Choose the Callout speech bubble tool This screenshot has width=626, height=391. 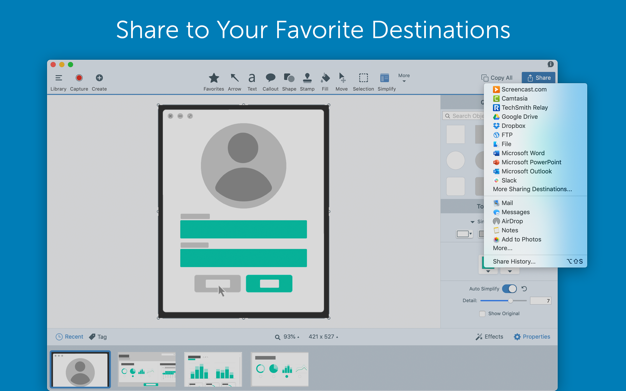(x=270, y=81)
